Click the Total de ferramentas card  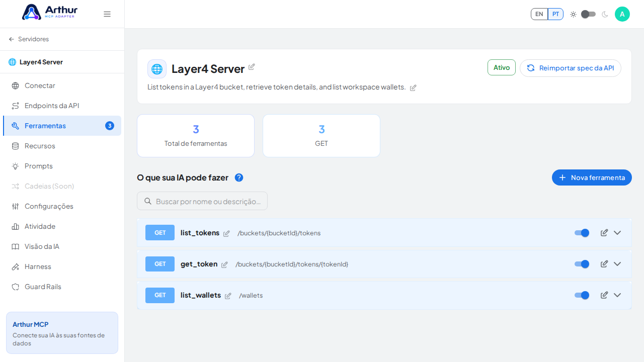pyautogui.click(x=196, y=136)
